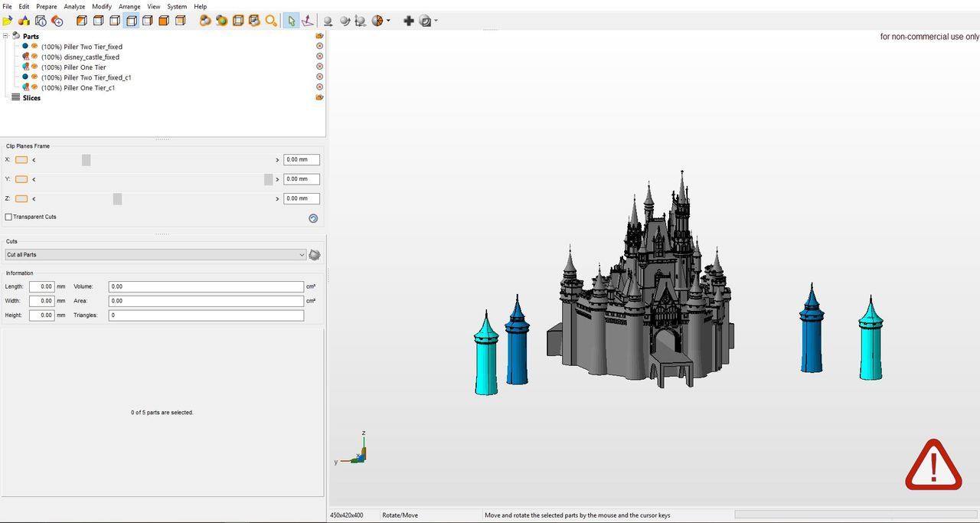Click the Y clip plane increase arrow
The height and width of the screenshot is (523, 980).
point(277,179)
